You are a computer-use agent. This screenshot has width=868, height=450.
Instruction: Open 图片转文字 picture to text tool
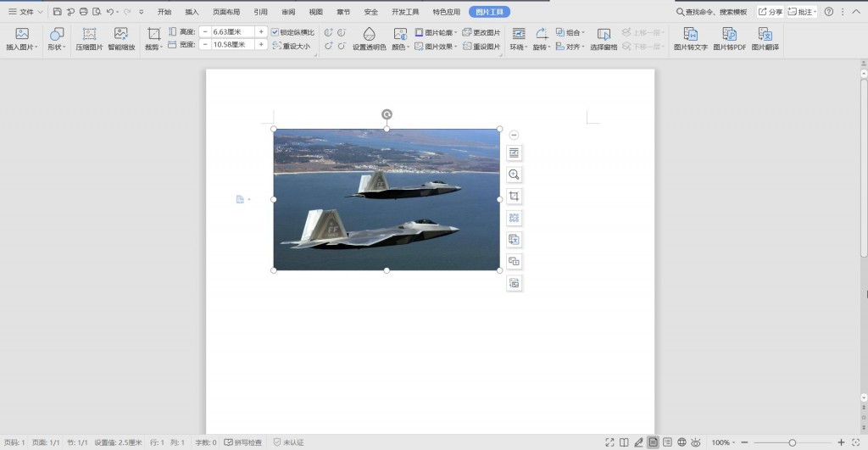pyautogui.click(x=690, y=39)
